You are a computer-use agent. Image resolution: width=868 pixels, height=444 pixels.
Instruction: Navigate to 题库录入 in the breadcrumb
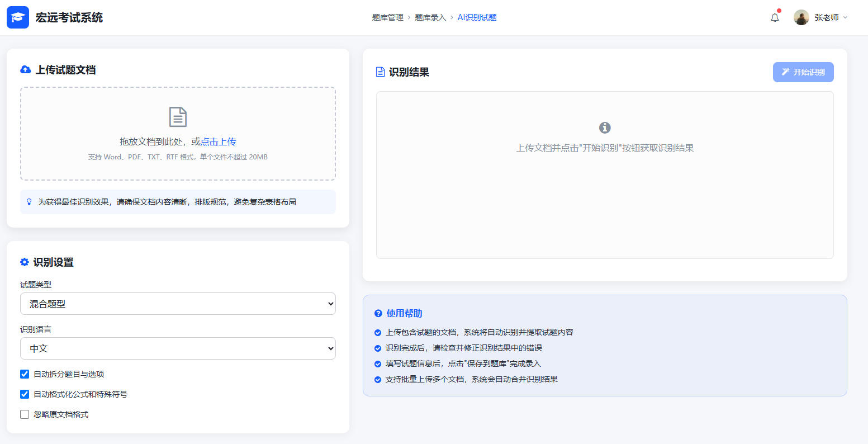click(430, 17)
